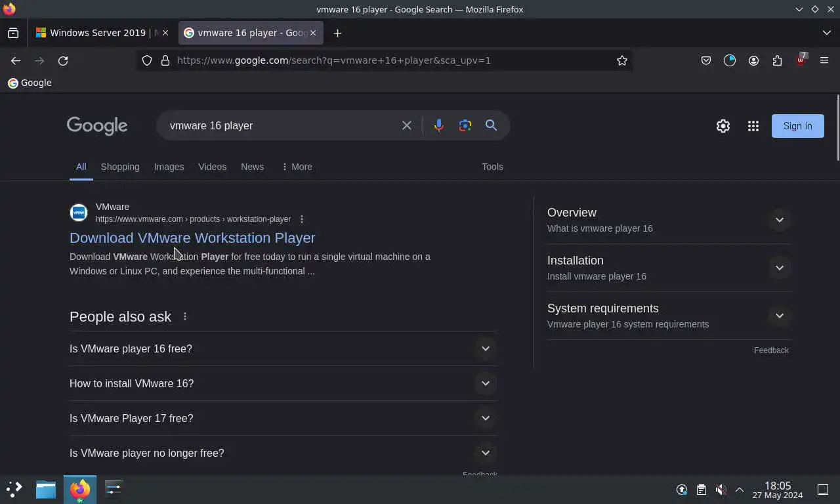Open the Google bookmark in toolbar
Image resolution: width=840 pixels, height=504 pixels.
30,83
